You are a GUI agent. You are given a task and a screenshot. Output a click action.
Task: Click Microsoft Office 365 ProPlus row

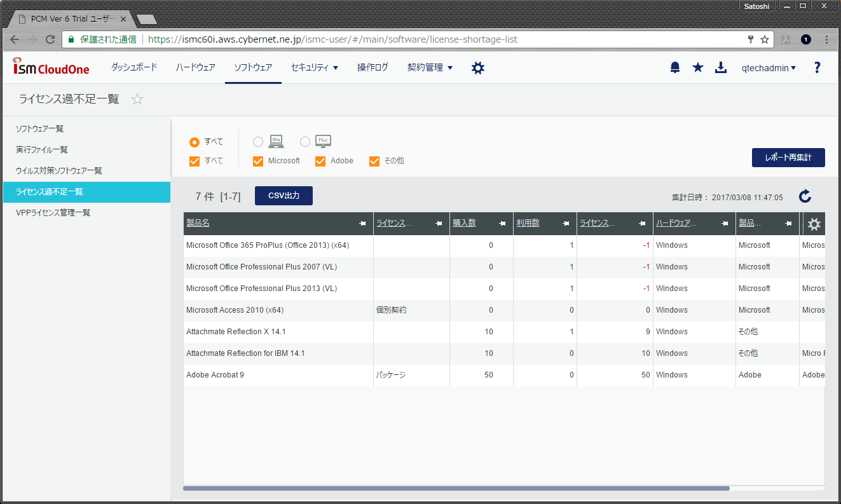(x=504, y=245)
